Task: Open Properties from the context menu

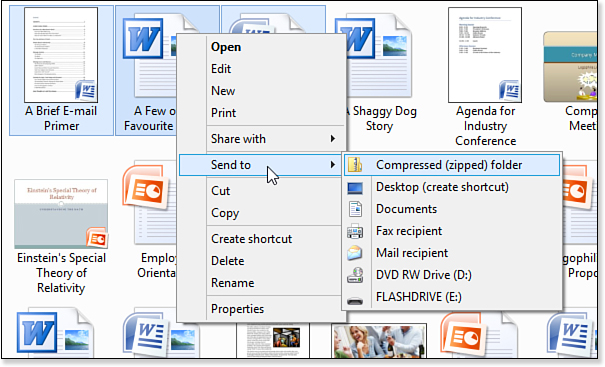Action: pyautogui.click(x=237, y=309)
